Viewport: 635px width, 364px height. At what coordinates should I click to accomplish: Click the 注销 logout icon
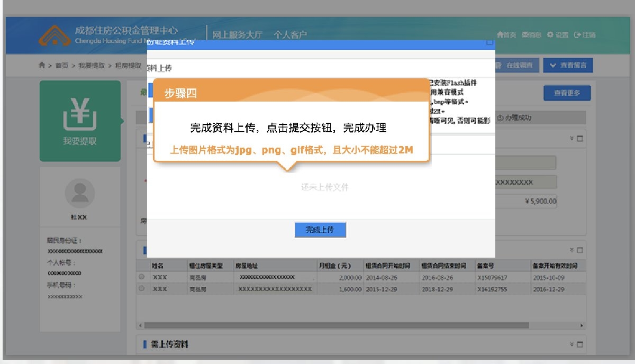click(x=577, y=34)
